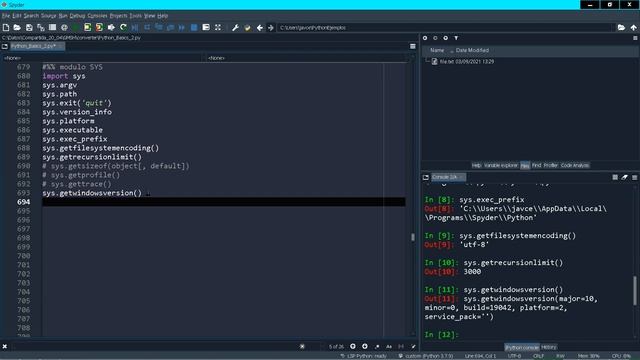Toggle regular expression search option
The width and height of the screenshot is (640, 360).
377,347
